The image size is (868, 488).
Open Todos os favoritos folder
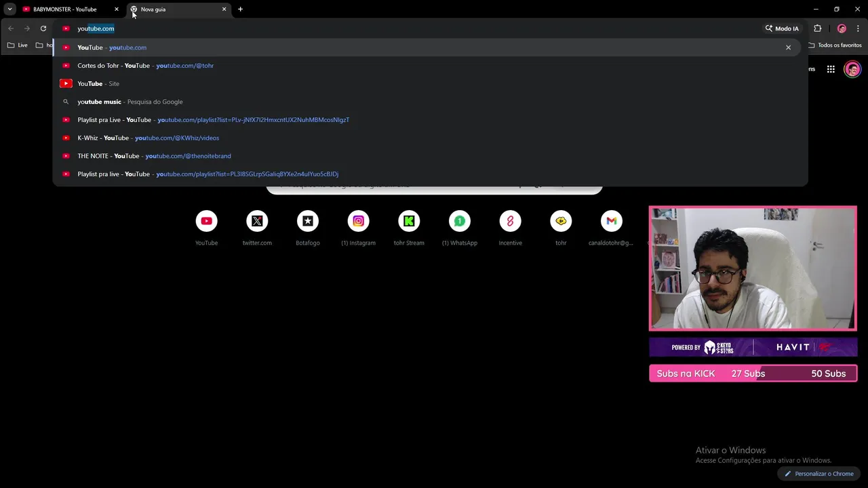tap(835, 45)
